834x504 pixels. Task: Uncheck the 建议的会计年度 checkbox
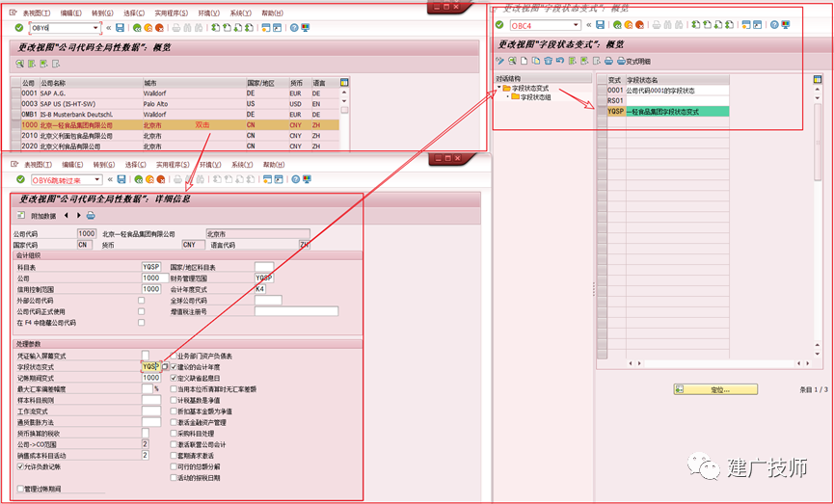point(174,367)
